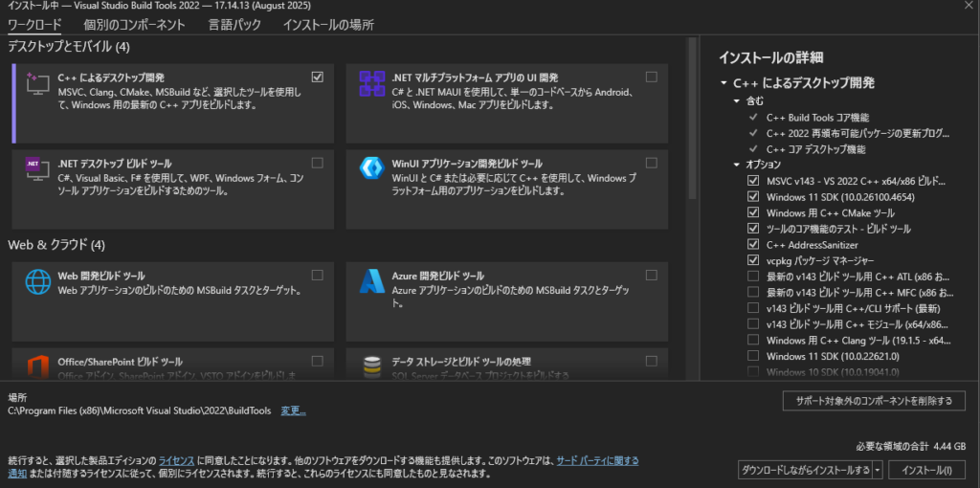Collapse the 含む section
Screen dimensions: 980x488
coord(737,100)
